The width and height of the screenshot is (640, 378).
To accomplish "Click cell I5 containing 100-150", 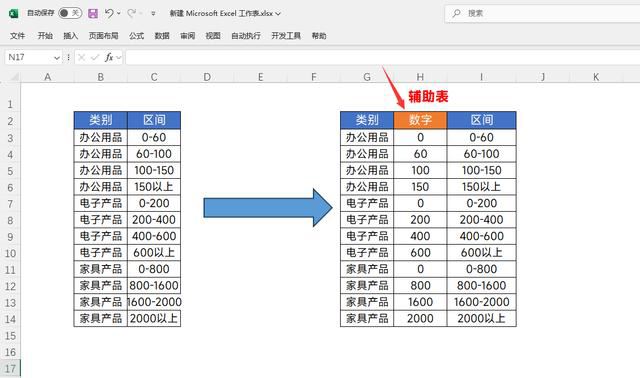I will click(x=482, y=170).
